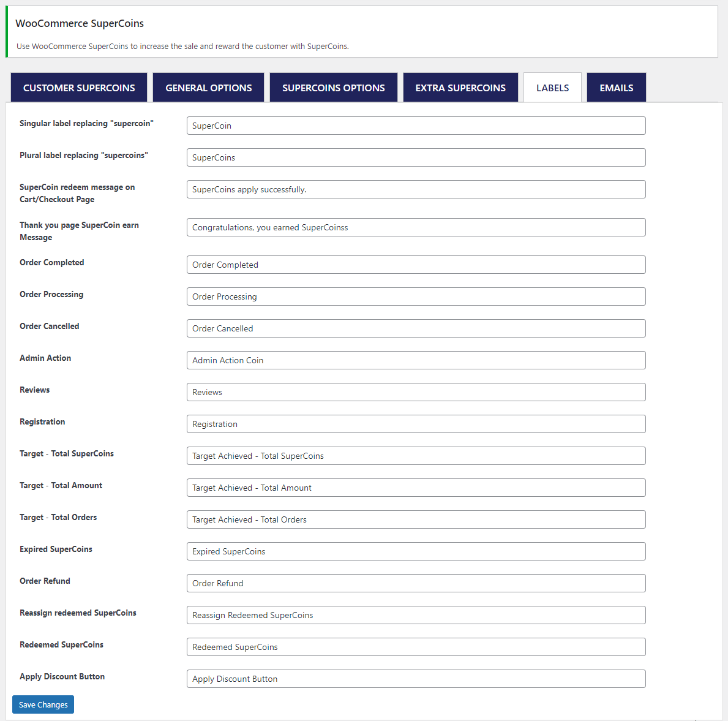Viewport: 728px width, 721px height.
Task: Open the Customer SuperCoins tab
Action: coord(79,88)
